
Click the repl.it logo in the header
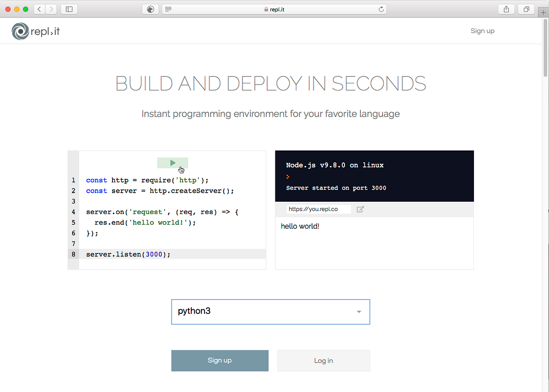35,31
